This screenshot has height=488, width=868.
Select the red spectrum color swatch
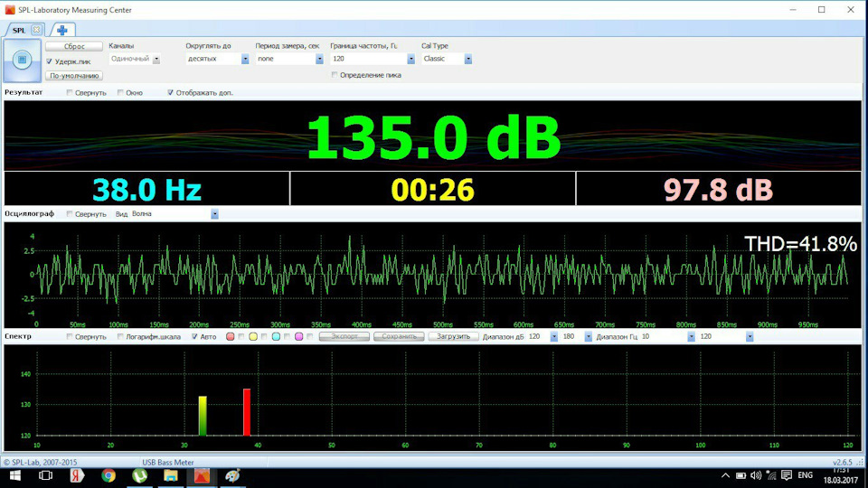pyautogui.click(x=231, y=336)
